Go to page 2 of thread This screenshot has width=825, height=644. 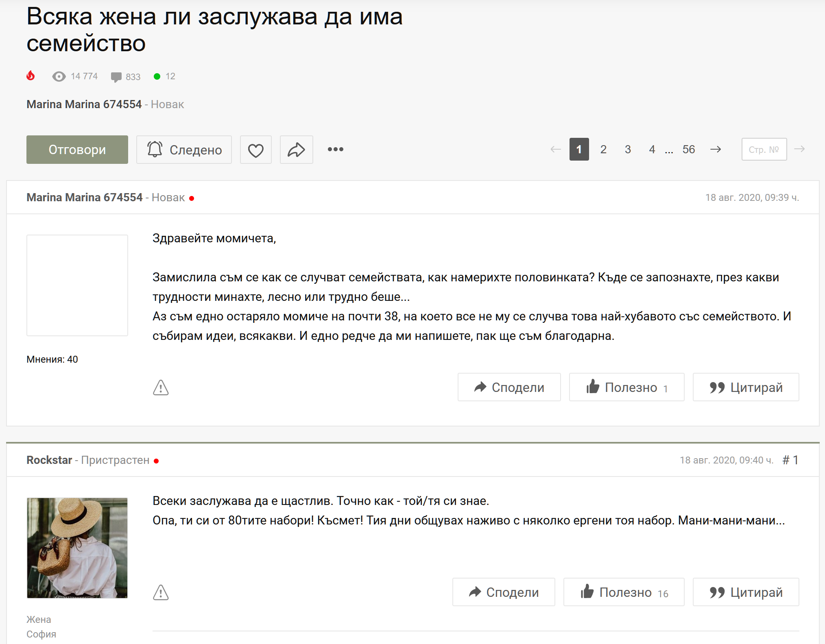pos(603,150)
